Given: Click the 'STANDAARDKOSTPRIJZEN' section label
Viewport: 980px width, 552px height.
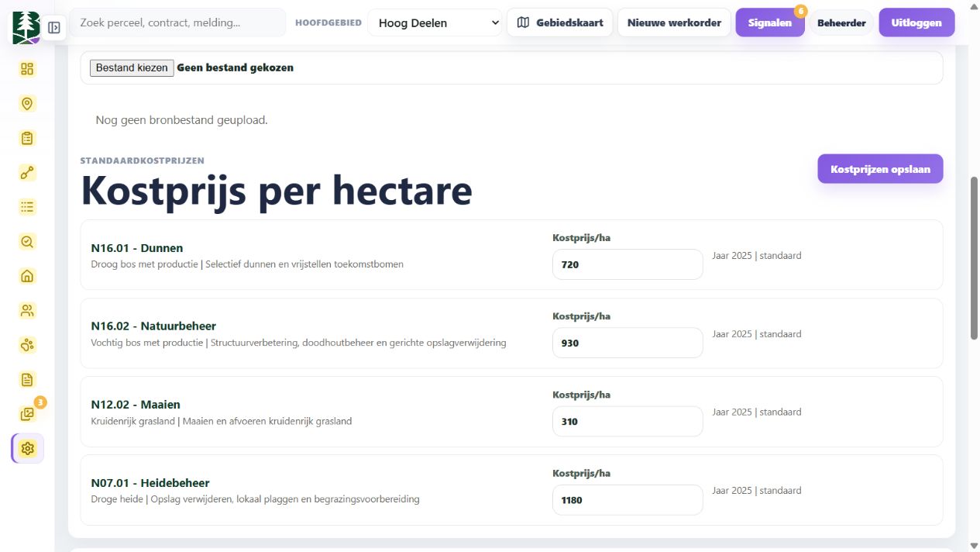Looking at the screenshot, I should [143, 161].
